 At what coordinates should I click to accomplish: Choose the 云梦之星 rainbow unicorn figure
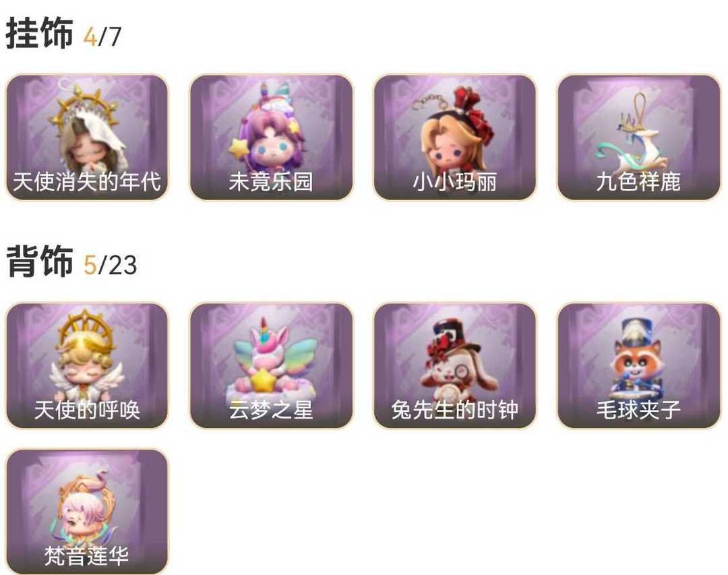(x=271, y=365)
